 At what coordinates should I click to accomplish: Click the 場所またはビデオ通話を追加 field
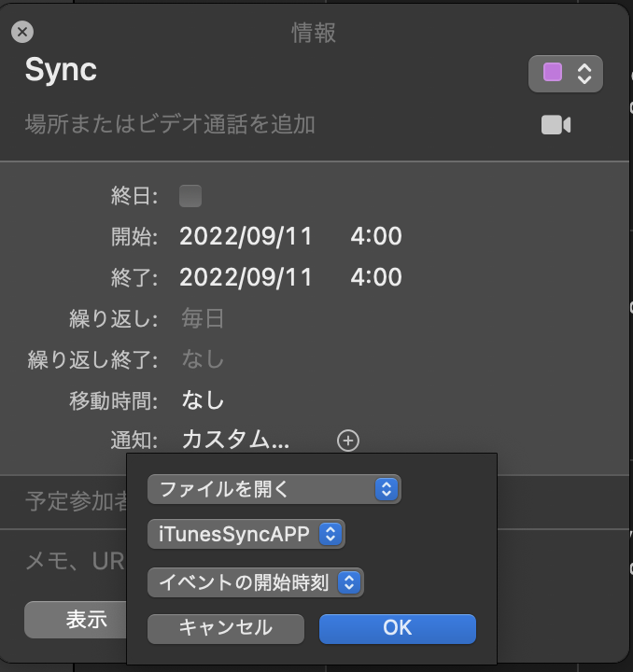(x=170, y=125)
